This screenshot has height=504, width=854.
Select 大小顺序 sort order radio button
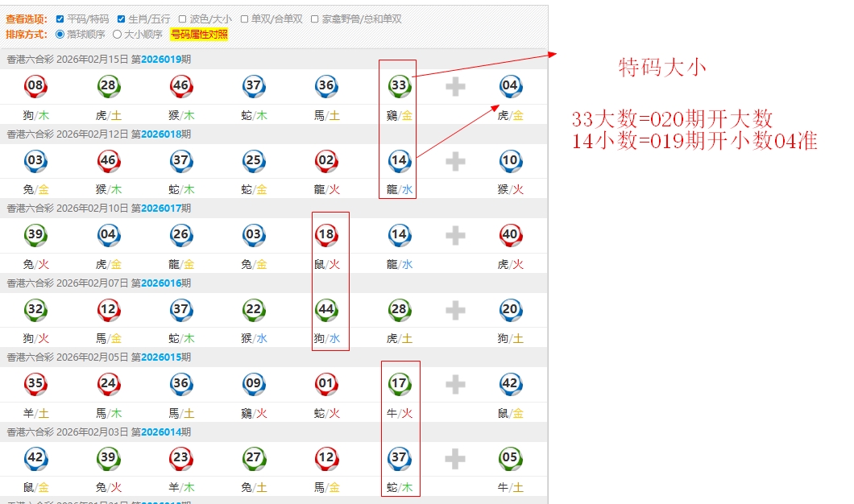click(118, 35)
